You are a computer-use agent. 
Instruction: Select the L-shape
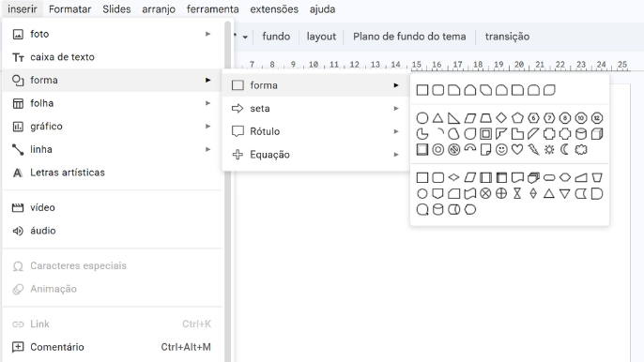517,134
